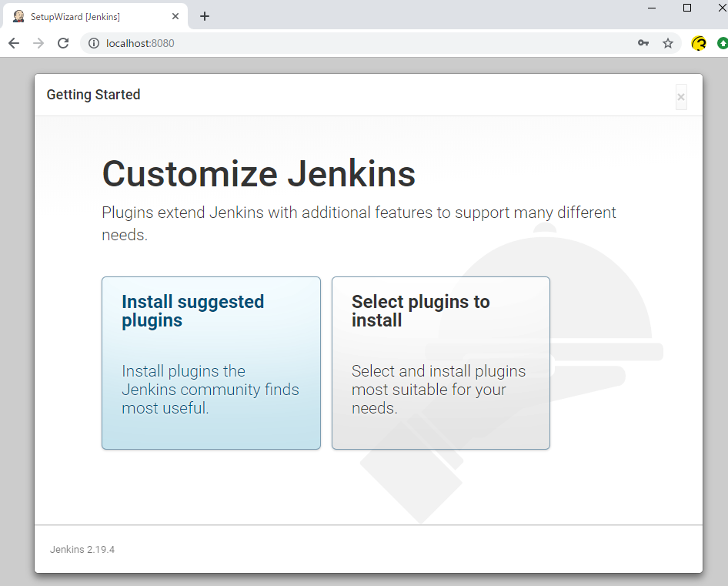The width and height of the screenshot is (728, 586).
Task: Select the SetupWizard [Jenkins] tab
Action: pyautogui.click(x=85, y=16)
